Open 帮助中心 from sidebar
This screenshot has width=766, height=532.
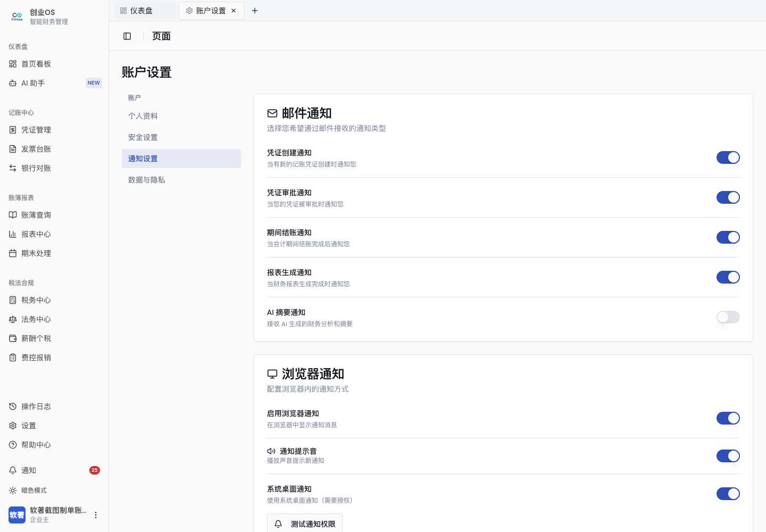click(x=54, y=445)
